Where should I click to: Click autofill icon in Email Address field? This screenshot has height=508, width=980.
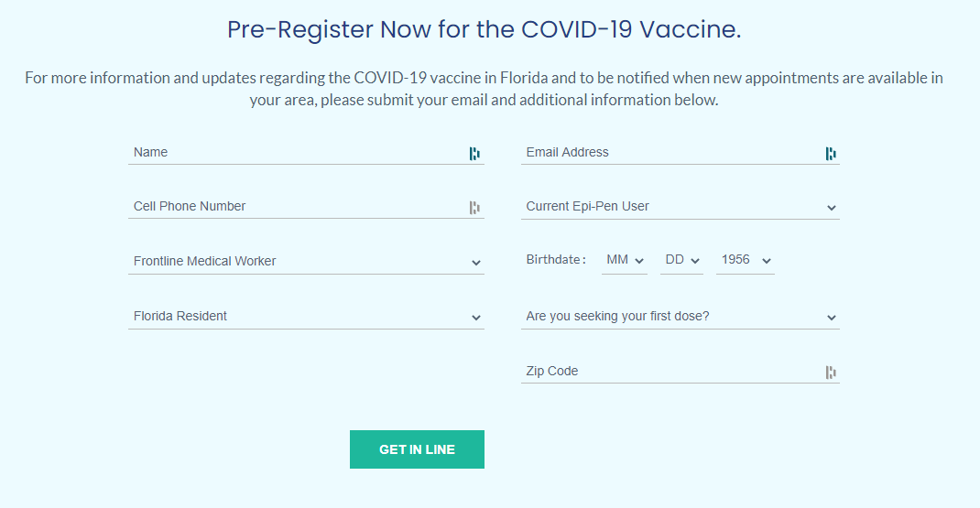(831, 154)
